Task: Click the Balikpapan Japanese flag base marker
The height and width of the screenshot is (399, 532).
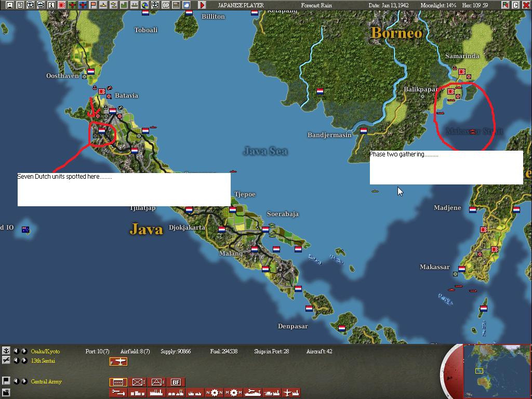Action: click(451, 91)
